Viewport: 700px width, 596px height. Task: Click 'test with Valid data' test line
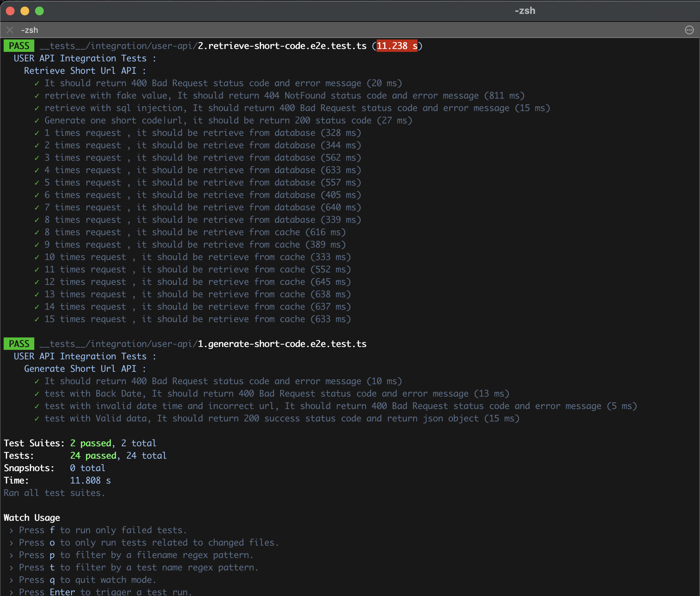(277, 418)
